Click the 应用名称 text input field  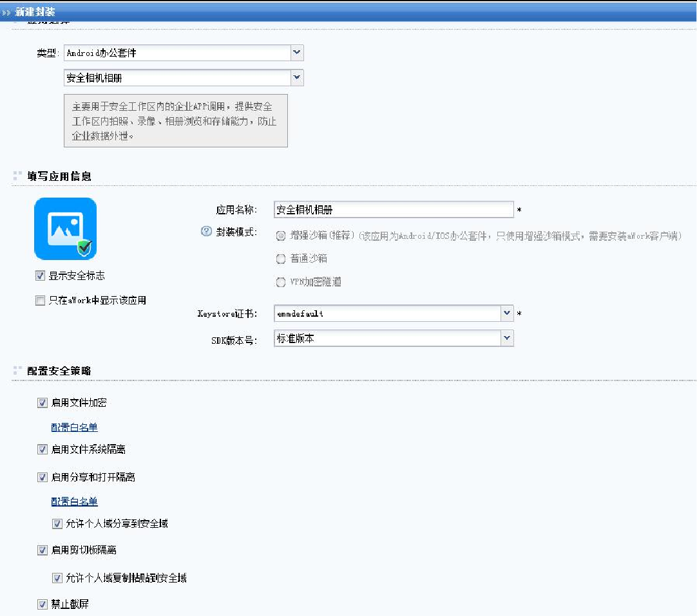coord(393,210)
